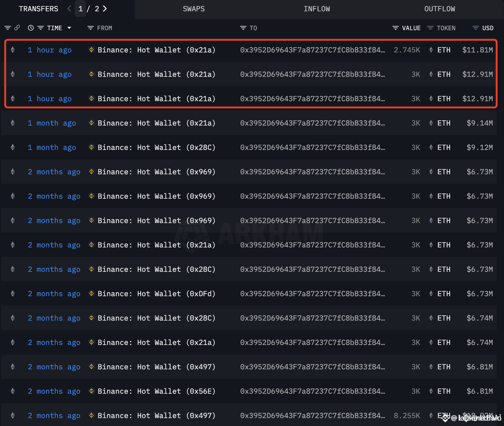Click the Ethereum chain icon in the 0xDFd row
The width and height of the screenshot is (504, 426).
pos(13,293)
